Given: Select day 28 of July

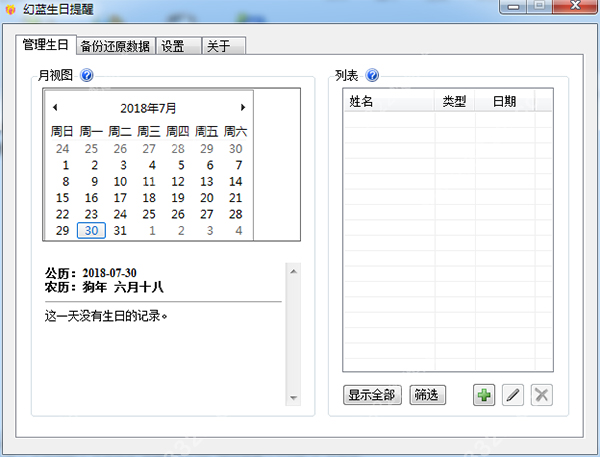Looking at the screenshot, I should coord(235,214).
